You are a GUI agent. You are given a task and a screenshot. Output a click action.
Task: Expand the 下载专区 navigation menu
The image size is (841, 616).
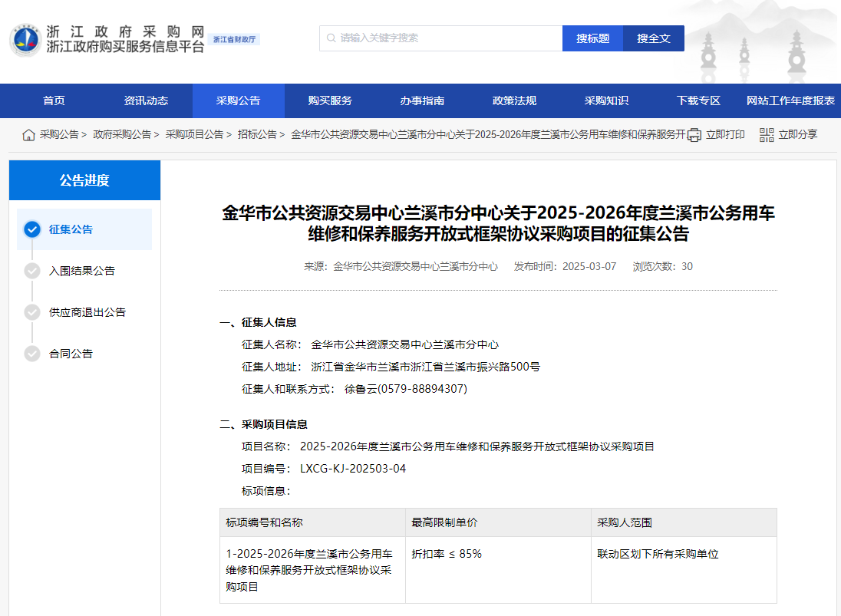pyautogui.click(x=698, y=100)
